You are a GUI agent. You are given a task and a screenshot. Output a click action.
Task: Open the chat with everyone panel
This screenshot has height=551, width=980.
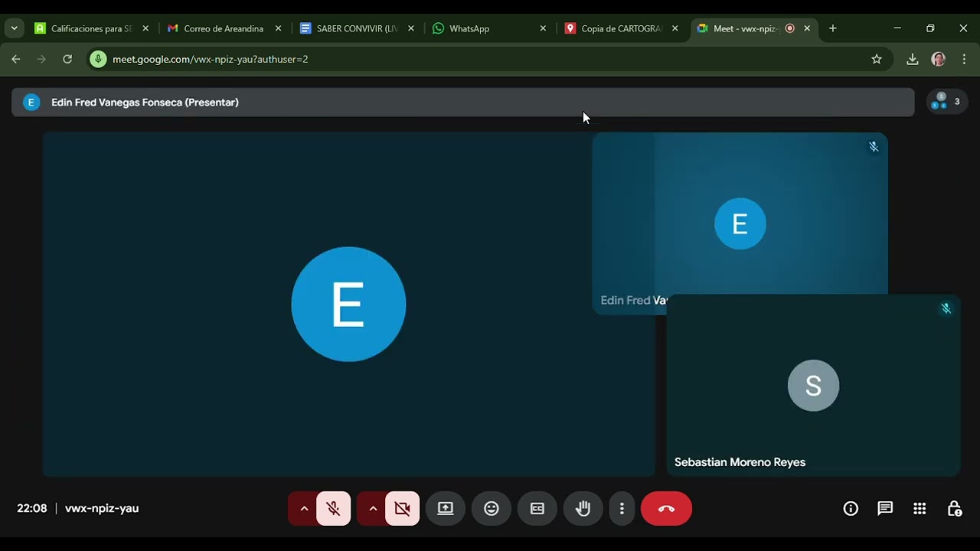[885, 508]
